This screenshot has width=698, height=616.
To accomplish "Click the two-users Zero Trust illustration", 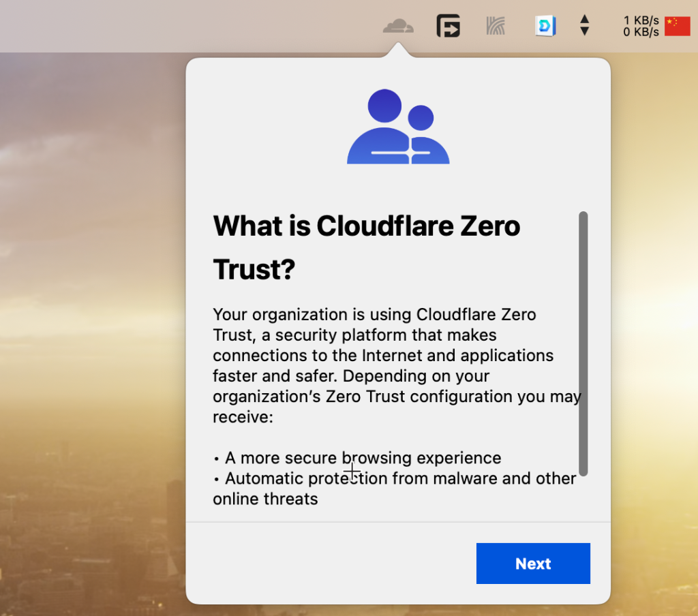I will [x=398, y=127].
